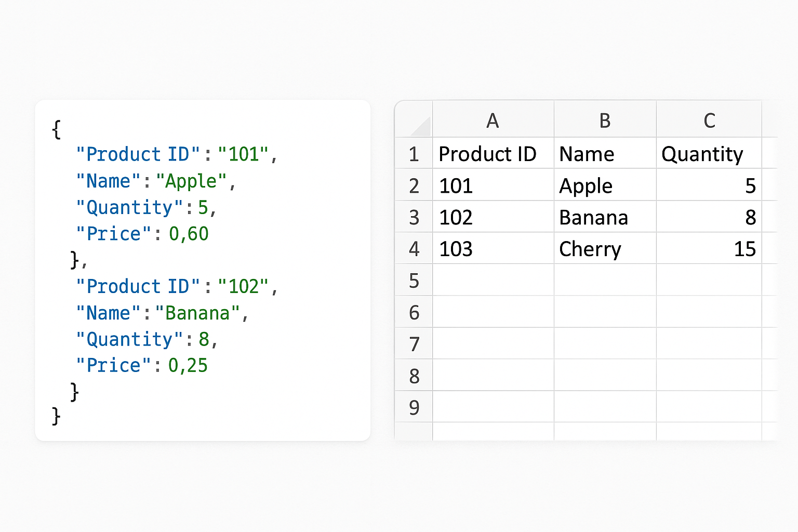Select row 5 header

pyautogui.click(x=414, y=281)
